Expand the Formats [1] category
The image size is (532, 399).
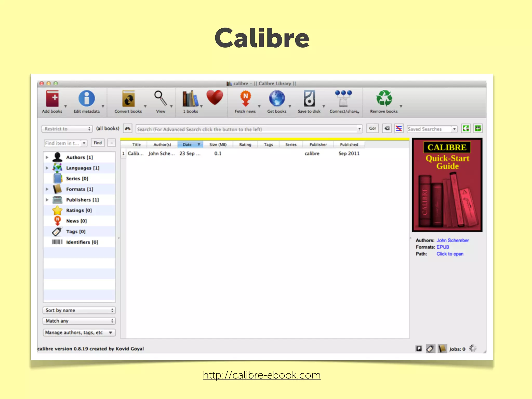pyautogui.click(x=47, y=189)
